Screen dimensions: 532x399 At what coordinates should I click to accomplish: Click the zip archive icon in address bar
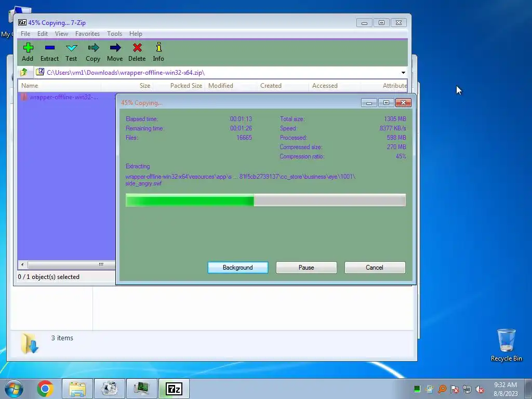point(40,72)
